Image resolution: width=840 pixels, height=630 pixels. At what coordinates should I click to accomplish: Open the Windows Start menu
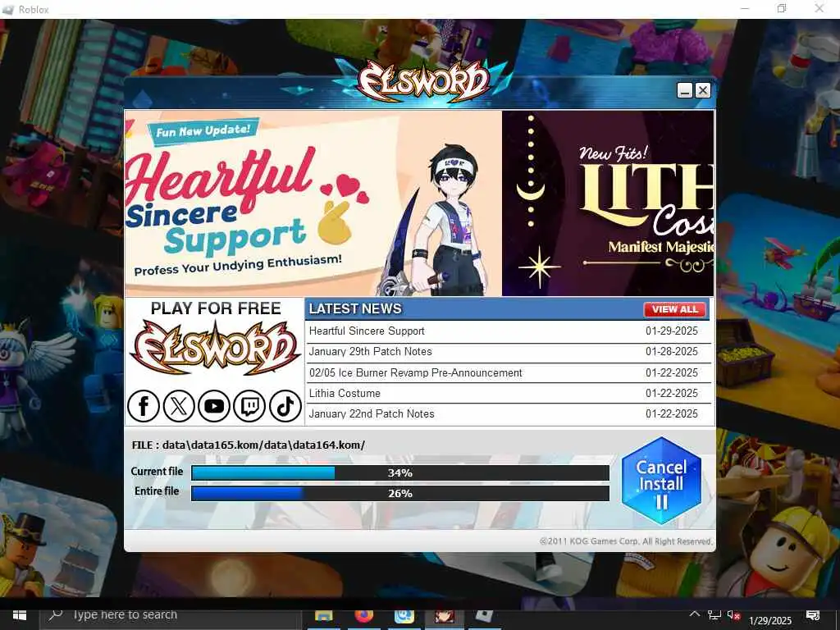coord(20,616)
